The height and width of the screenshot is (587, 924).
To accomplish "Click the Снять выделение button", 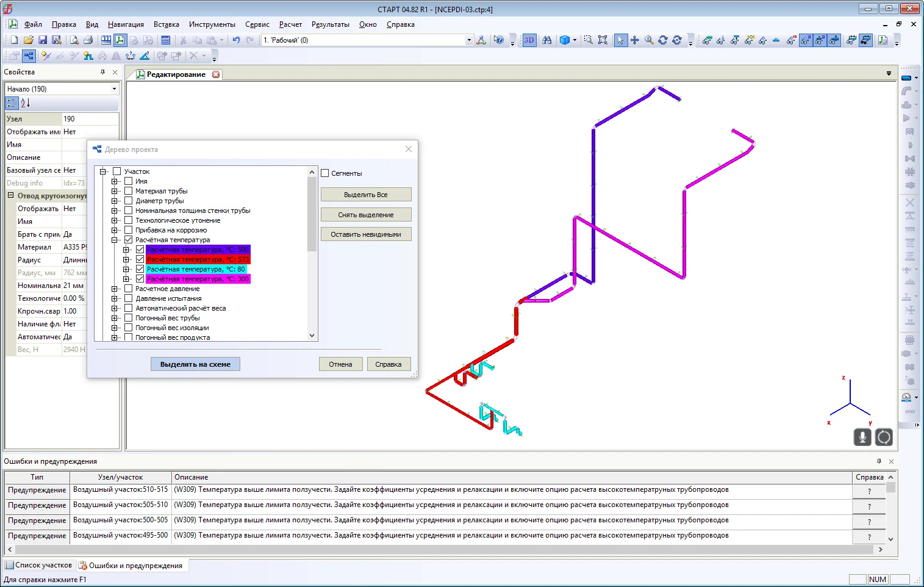I will (365, 215).
